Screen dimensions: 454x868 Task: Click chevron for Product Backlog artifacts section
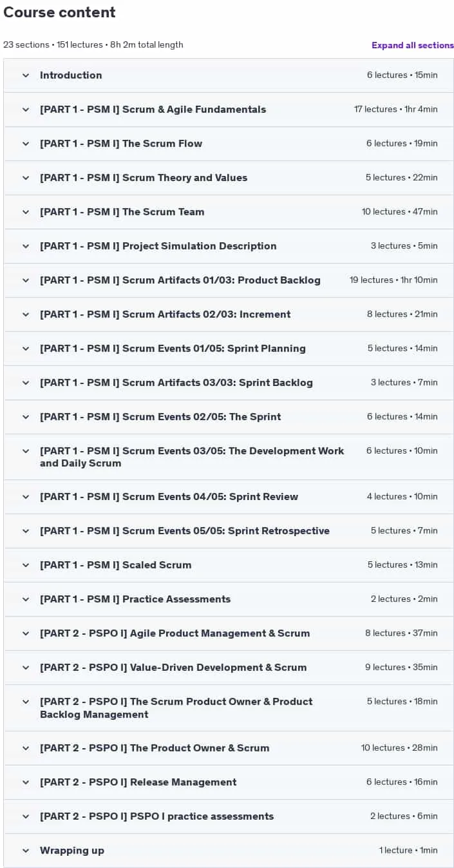[26, 280]
